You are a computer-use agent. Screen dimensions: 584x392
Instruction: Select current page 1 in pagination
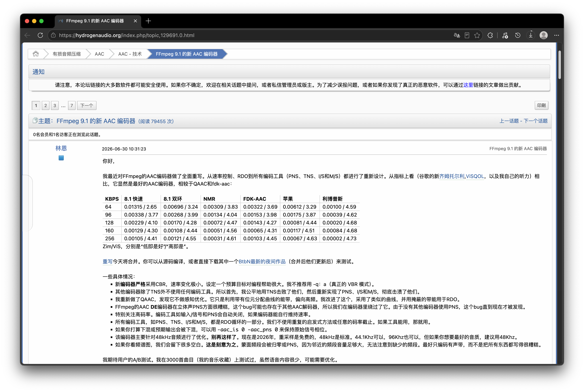(36, 105)
